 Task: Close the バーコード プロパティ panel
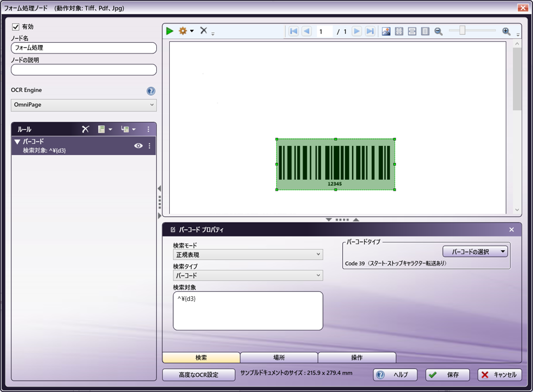[512, 230]
